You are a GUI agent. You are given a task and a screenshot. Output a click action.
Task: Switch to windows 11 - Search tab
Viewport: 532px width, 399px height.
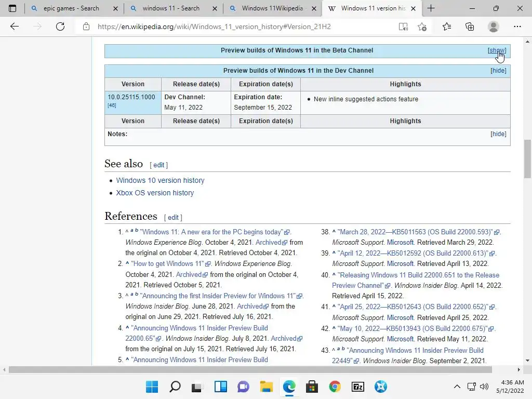click(x=170, y=8)
